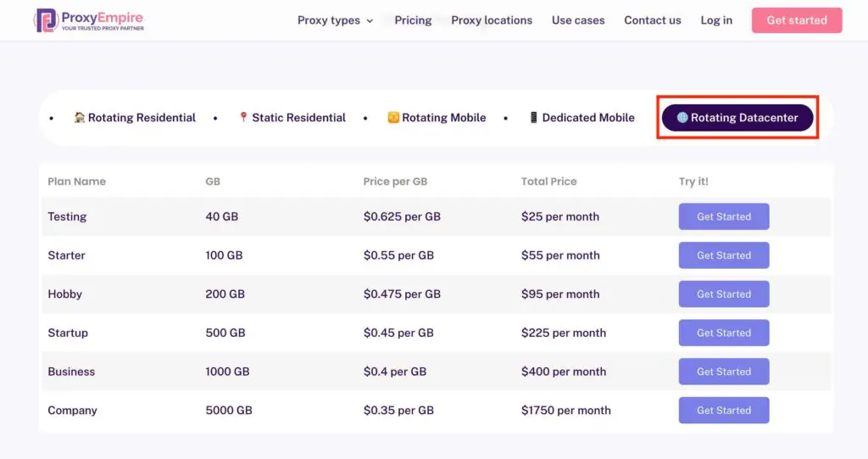
Task: Click the 40 GB cell
Action: point(222,216)
